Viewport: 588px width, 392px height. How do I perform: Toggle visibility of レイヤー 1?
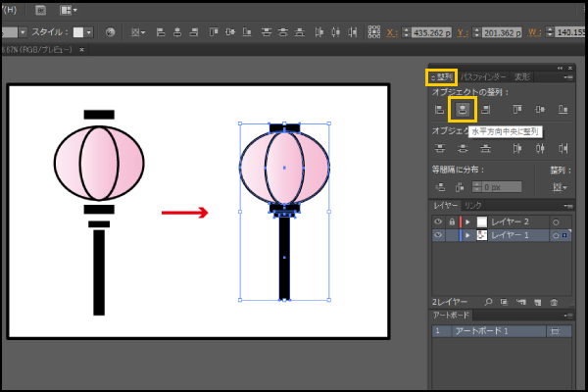[x=438, y=235]
